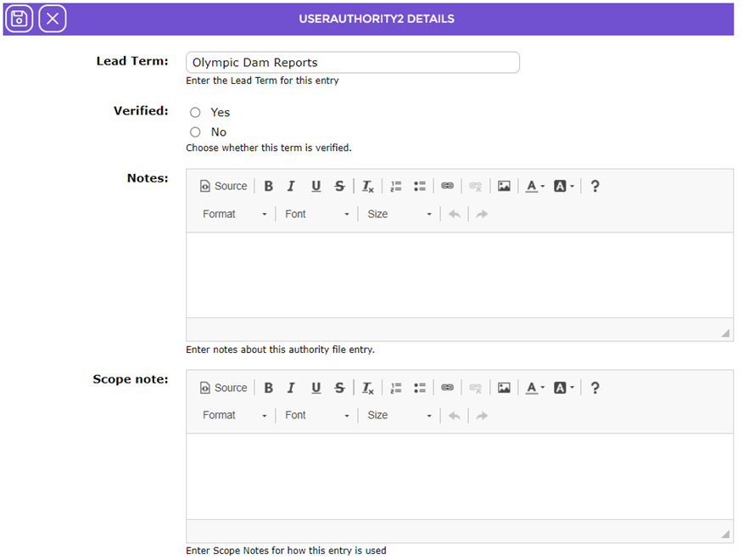The height and width of the screenshot is (560, 743).
Task: Click inside the Scope note text area
Action: [x=459, y=477]
